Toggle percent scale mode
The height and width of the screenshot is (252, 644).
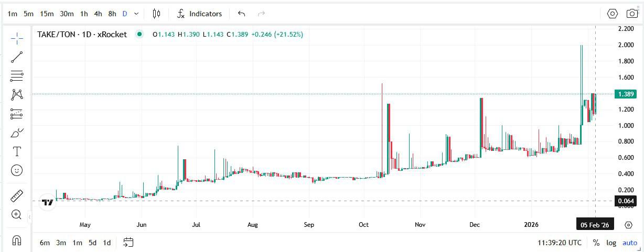596,243
